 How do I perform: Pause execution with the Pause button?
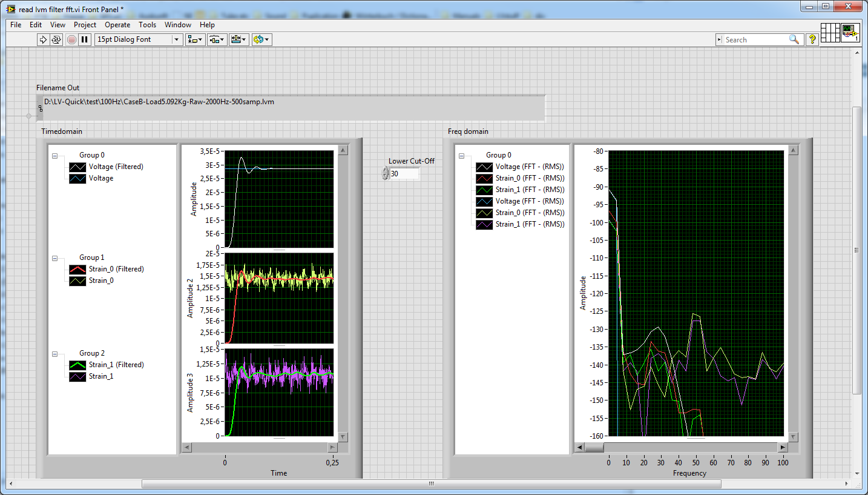85,39
